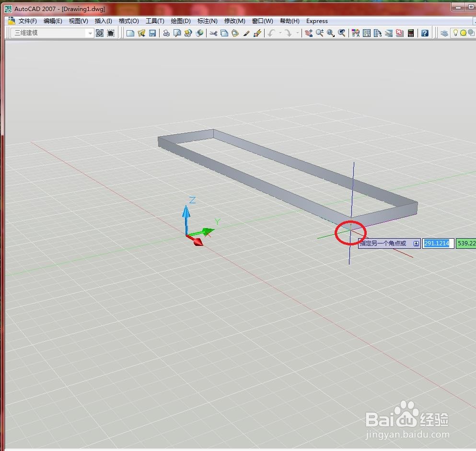This screenshot has height=451, width=476.
Task: Expand the Undo history dropdown arrow
Action: click(x=280, y=33)
